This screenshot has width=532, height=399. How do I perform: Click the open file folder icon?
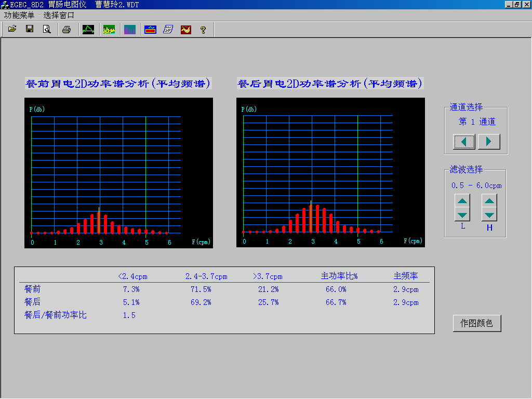tap(12, 30)
